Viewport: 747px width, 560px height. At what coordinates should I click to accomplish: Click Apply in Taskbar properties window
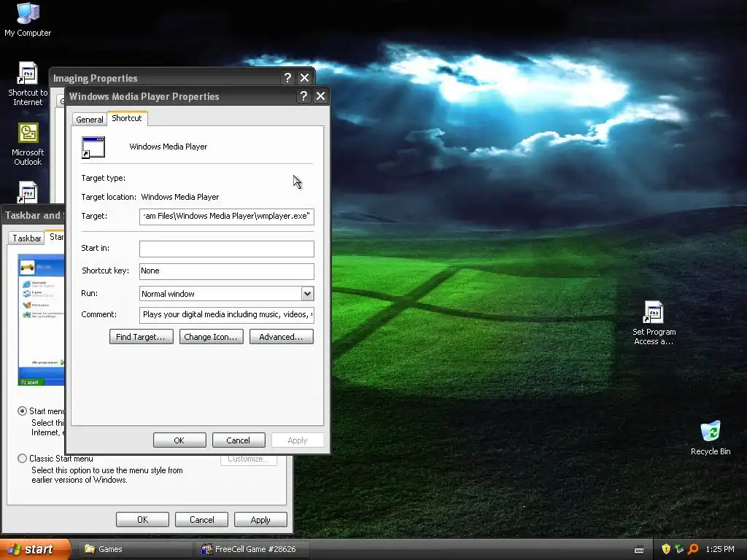[260, 519]
